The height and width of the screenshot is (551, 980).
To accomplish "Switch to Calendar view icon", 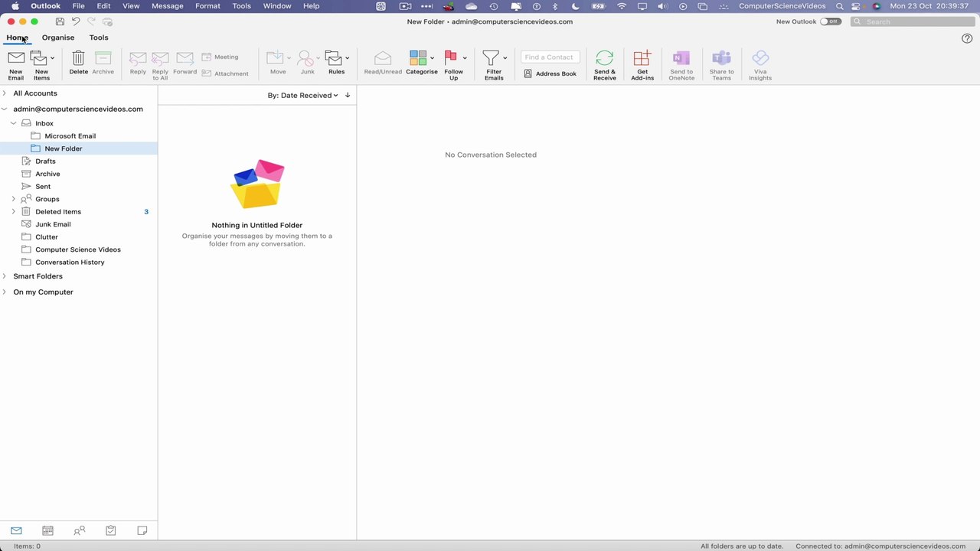I will point(47,530).
